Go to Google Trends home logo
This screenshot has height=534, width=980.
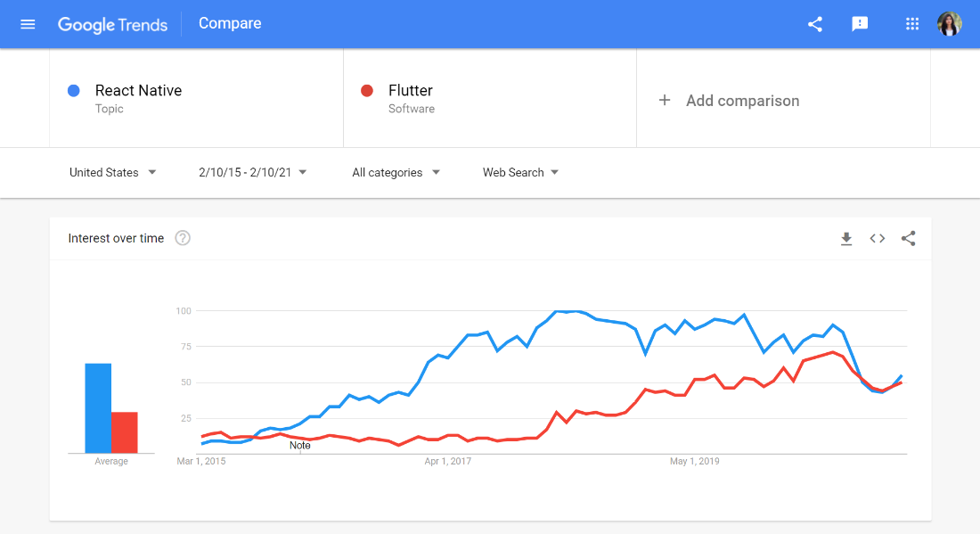coord(112,24)
